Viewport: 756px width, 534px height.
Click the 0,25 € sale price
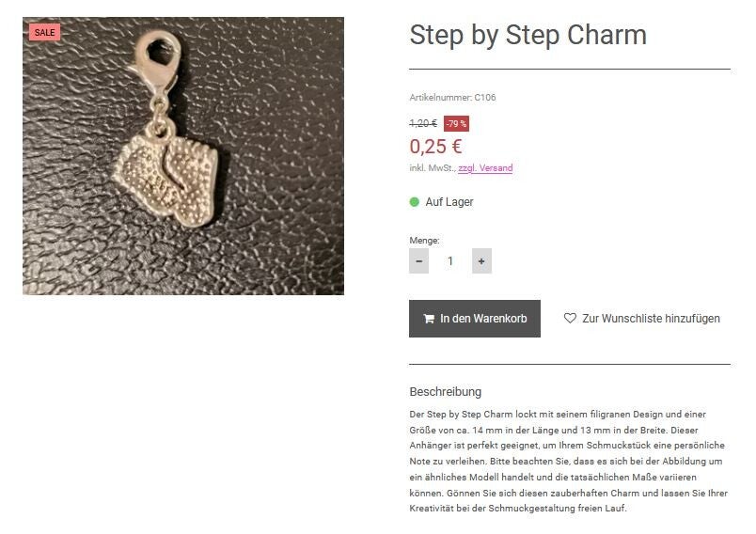pos(435,147)
